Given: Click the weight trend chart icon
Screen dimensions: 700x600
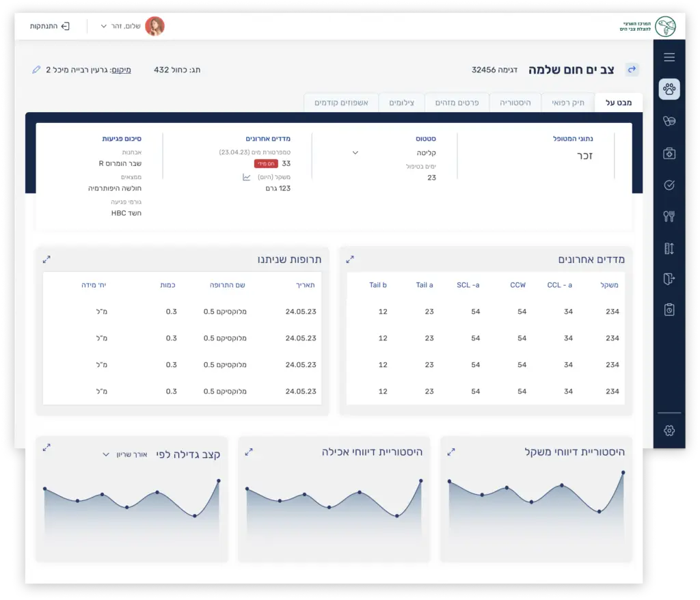Looking at the screenshot, I should pos(247,177).
